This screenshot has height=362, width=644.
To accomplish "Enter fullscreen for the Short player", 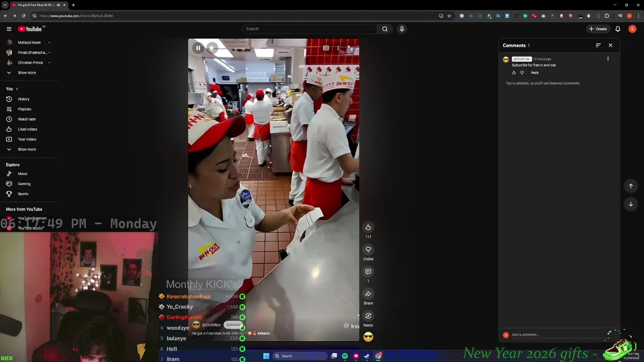I will click(x=350, y=48).
